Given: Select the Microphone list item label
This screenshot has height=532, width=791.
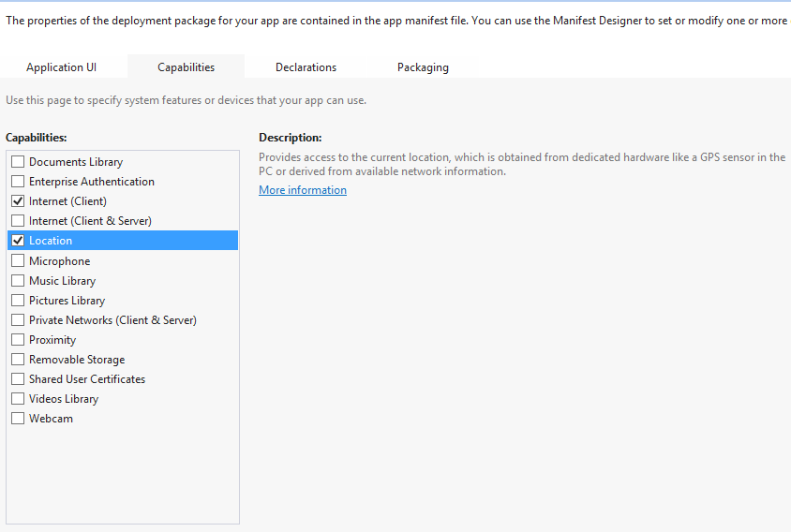Looking at the screenshot, I should (x=60, y=261).
